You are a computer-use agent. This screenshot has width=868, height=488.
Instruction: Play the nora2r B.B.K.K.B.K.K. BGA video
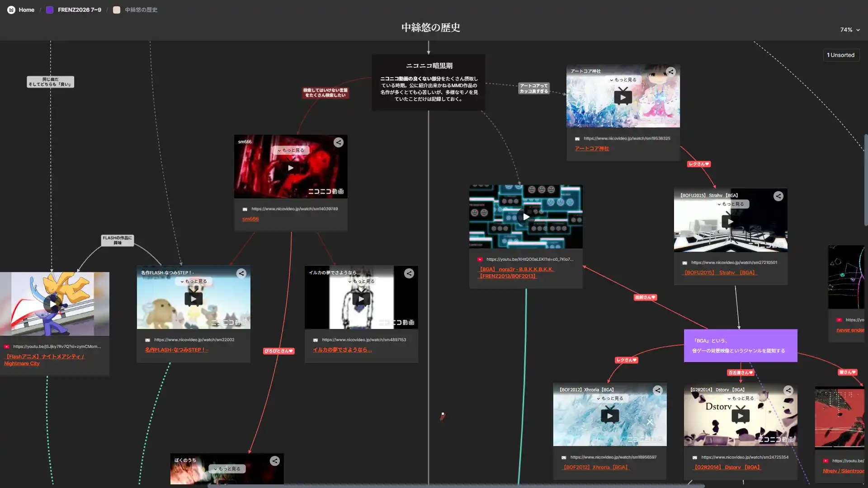[x=526, y=217]
